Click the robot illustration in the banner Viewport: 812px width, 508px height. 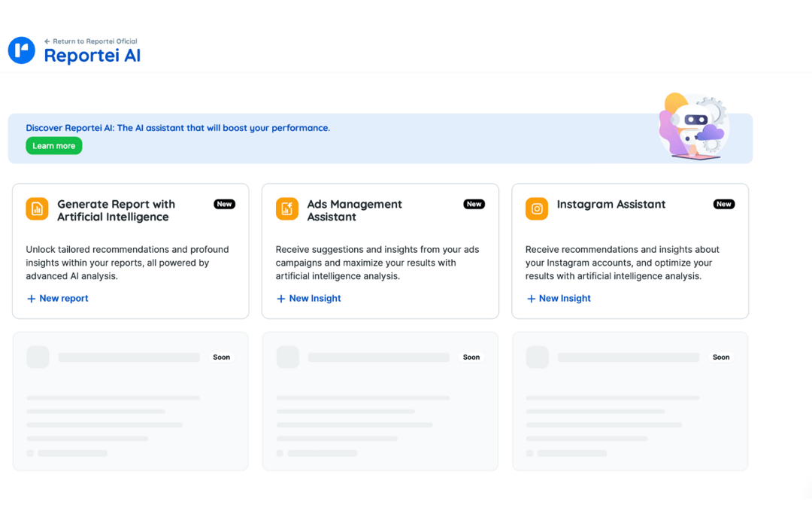[693, 126]
